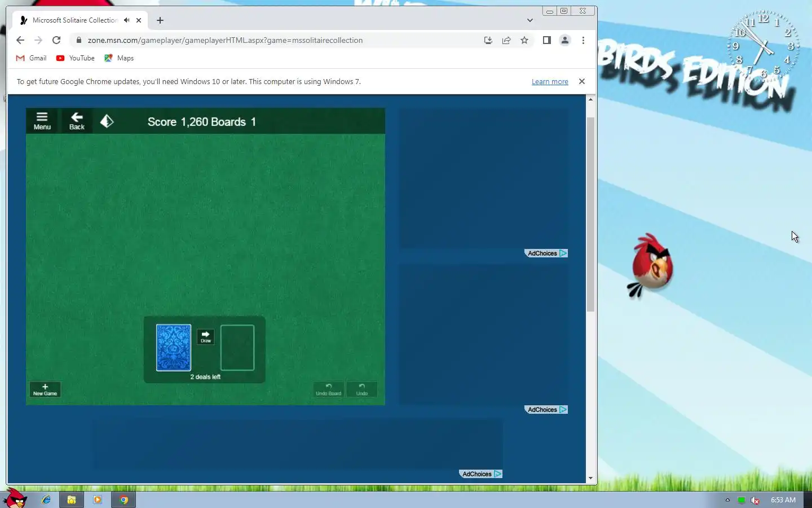The height and width of the screenshot is (508, 812).
Task: Open a new browser tab
Action: tap(160, 20)
